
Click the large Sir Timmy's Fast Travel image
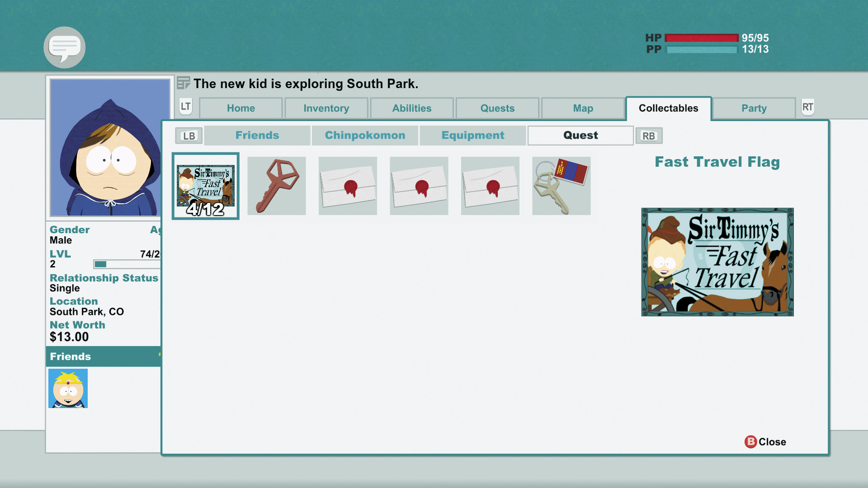(x=717, y=262)
